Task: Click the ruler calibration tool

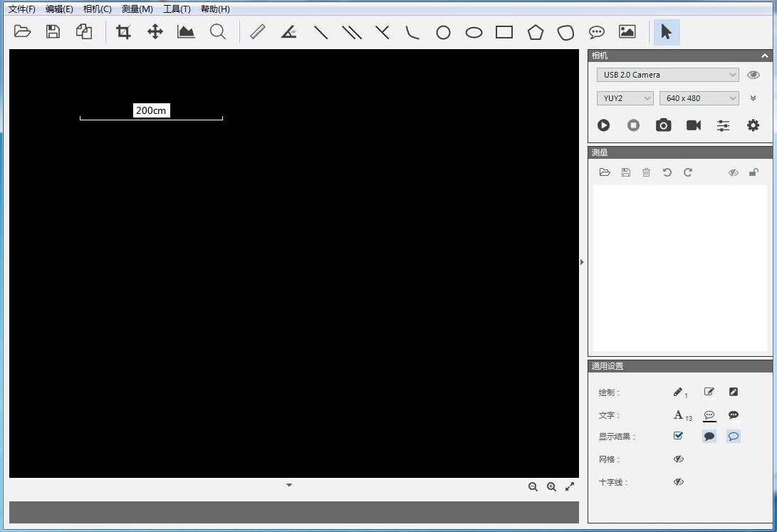Action: tap(258, 32)
